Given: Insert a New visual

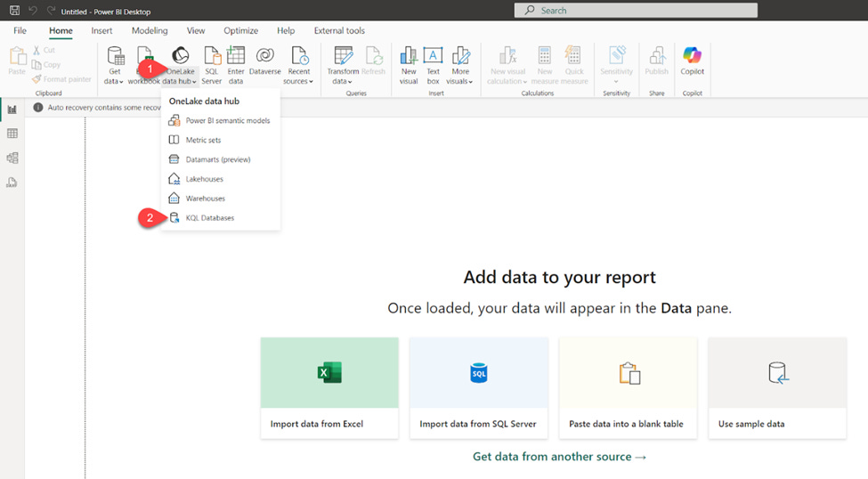Looking at the screenshot, I should pos(409,65).
